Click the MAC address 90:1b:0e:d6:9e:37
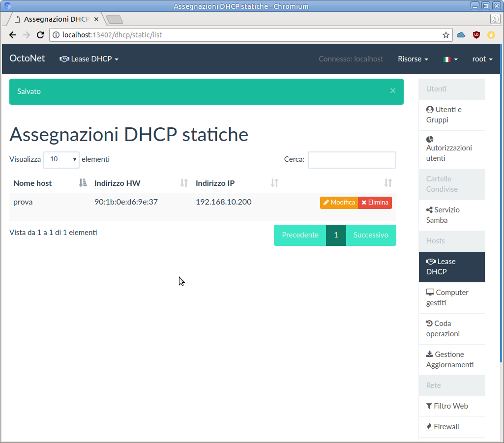Viewport: 504px width, 443px height. (126, 202)
